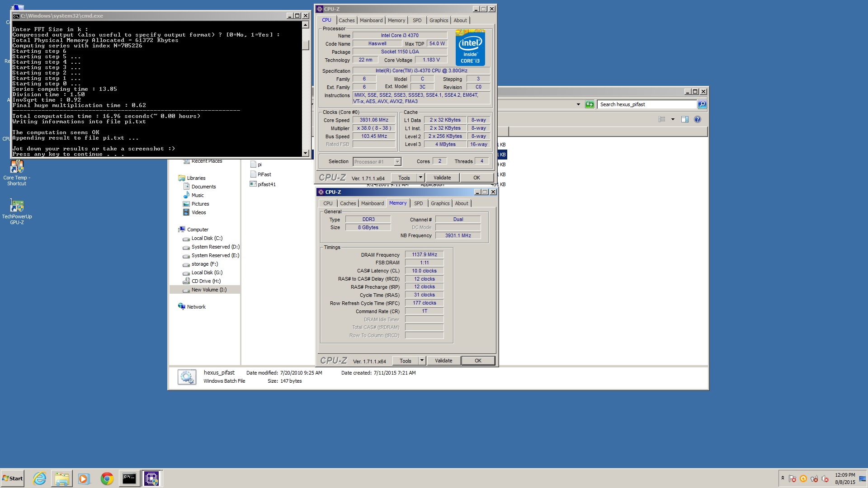
Task: Open the Core Temp shortcut on desktop
Action: coord(17,173)
